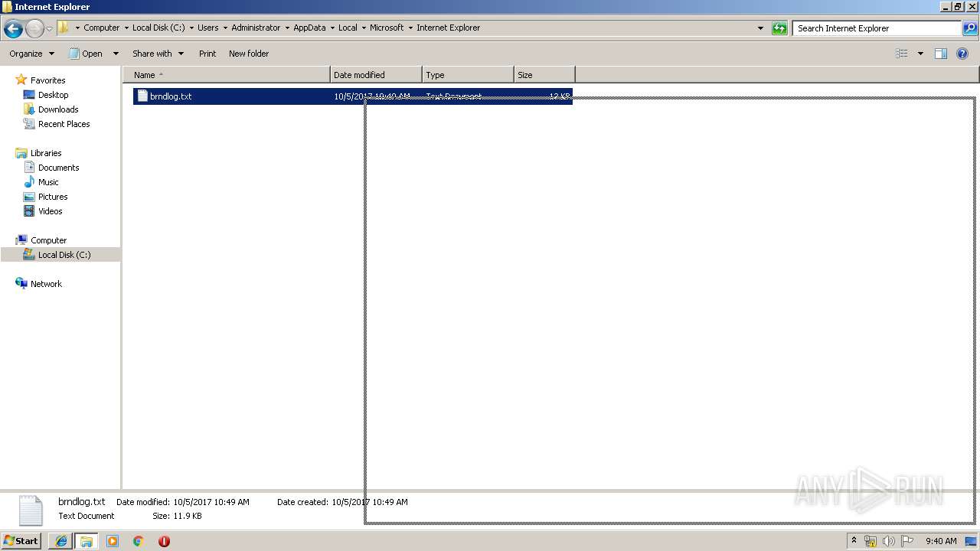The image size is (980, 551).
Task: Click Users in the address path
Action: click(207, 28)
